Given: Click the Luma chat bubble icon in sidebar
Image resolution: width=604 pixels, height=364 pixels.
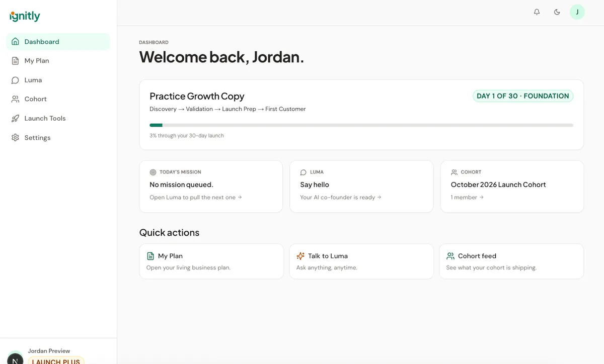Looking at the screenshot, I should (15, 80).
